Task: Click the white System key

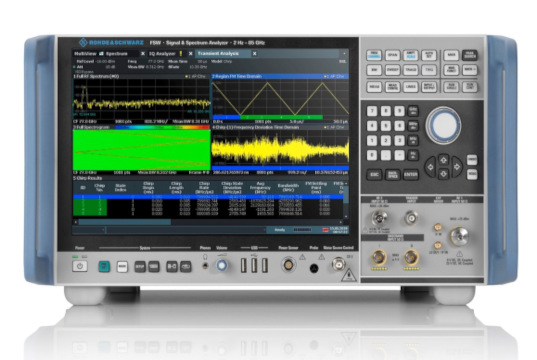Action: pos(122,266)
